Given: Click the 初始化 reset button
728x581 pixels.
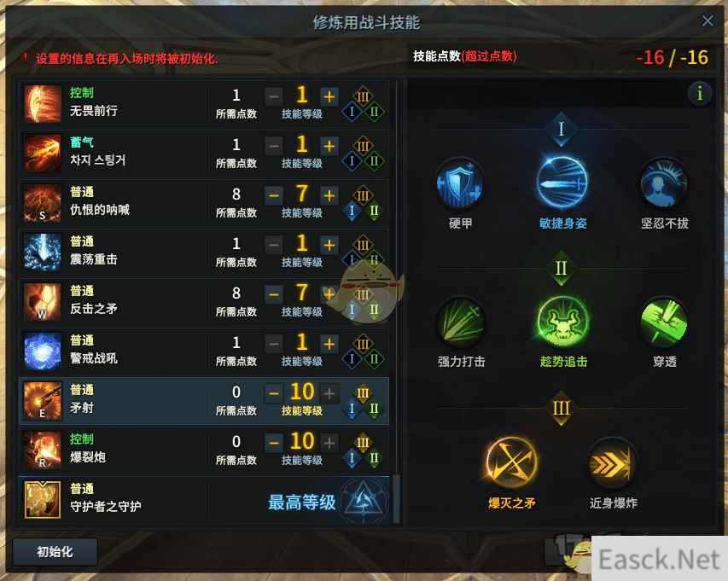Looking at the screenshot, I should click(x=55, y=552).
